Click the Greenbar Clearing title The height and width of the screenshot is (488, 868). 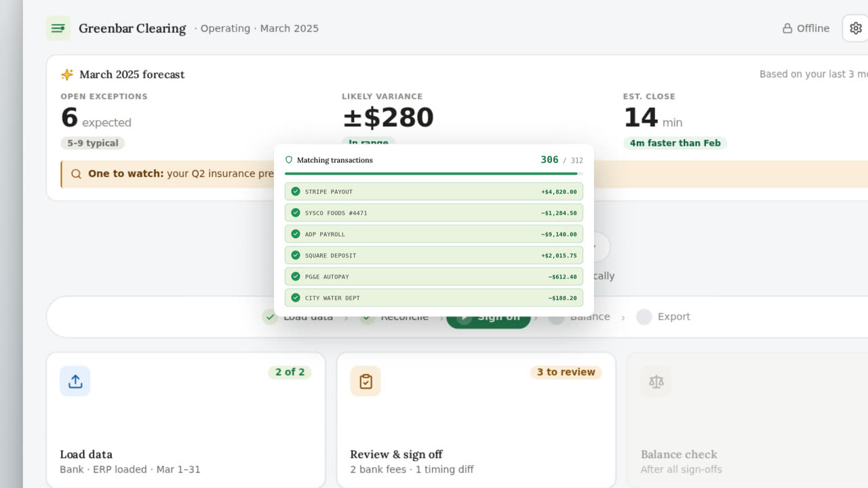click(132, 28)
